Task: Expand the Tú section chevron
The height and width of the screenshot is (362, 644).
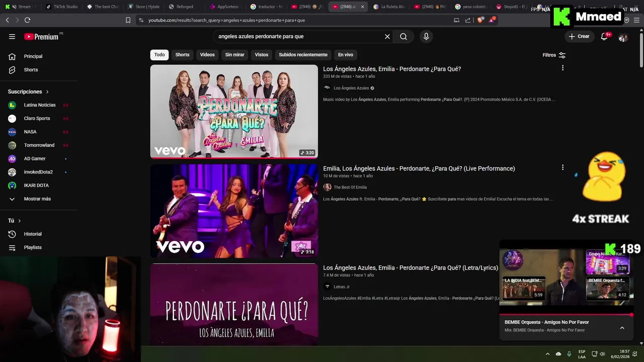Action: (x=20, y=221)
